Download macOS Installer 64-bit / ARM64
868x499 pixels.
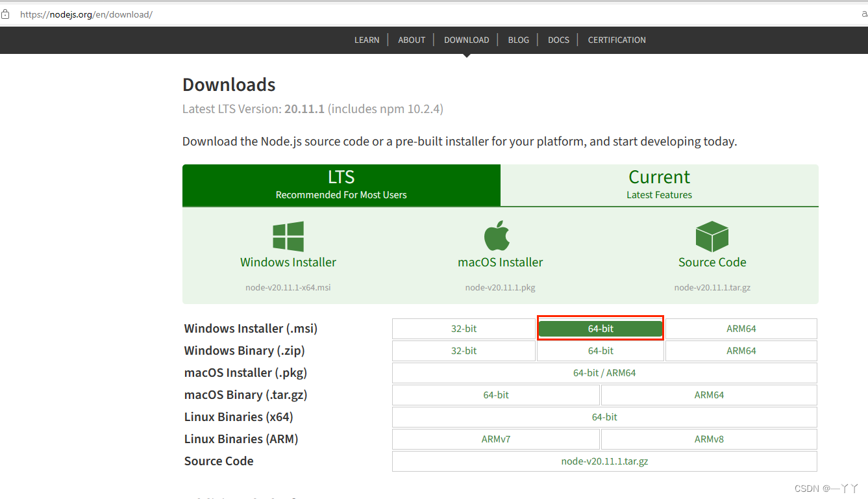(x=604, y=373)
